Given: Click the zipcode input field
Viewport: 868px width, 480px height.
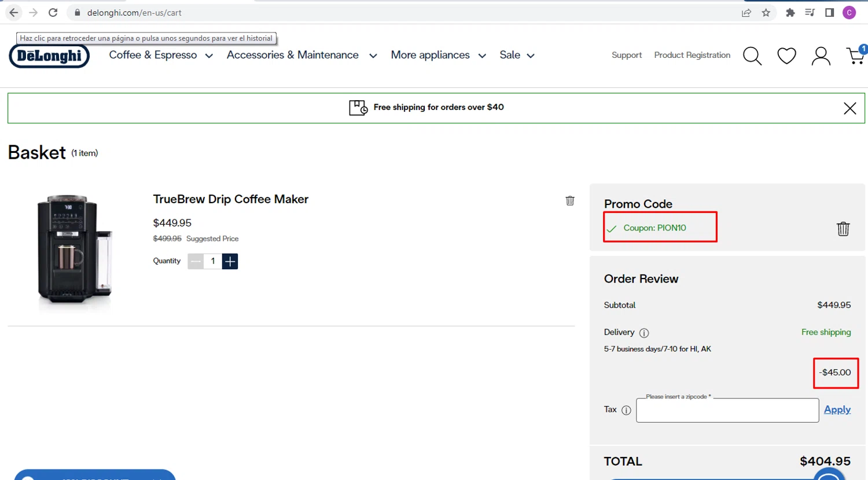Looking at the screenshot, I should click(727, 410).
